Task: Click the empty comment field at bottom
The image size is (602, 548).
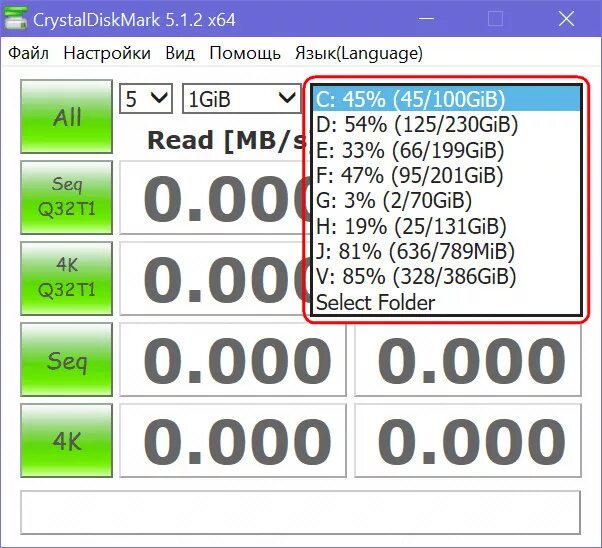Action: pyautogui.click(x=300, y=512)
